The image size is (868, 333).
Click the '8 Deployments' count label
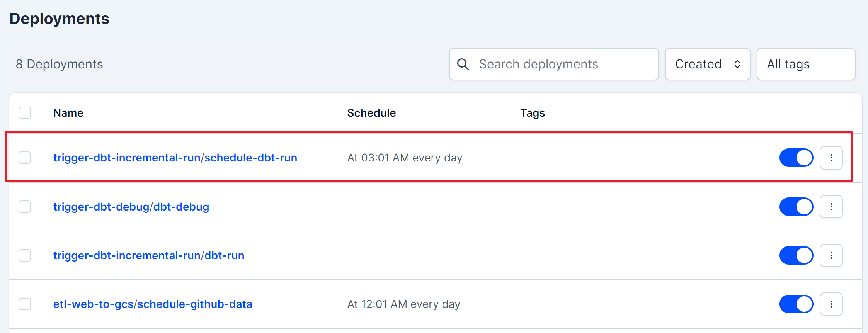59,64
